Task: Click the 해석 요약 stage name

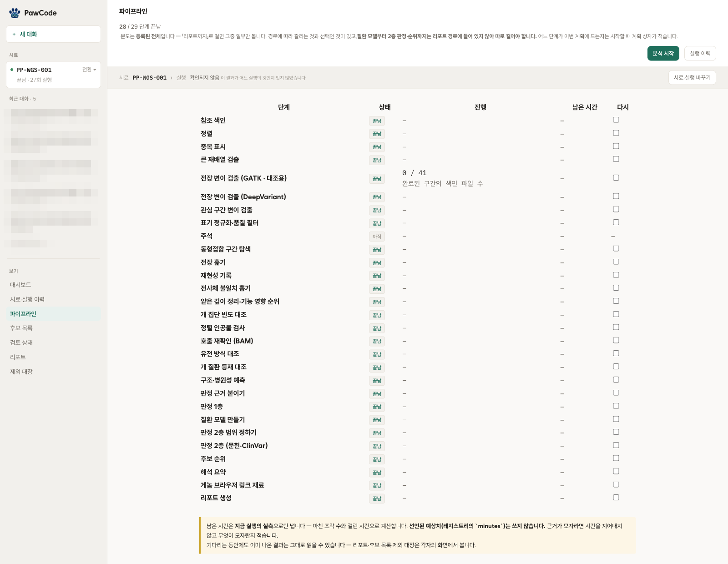Action: click(213, 472)
